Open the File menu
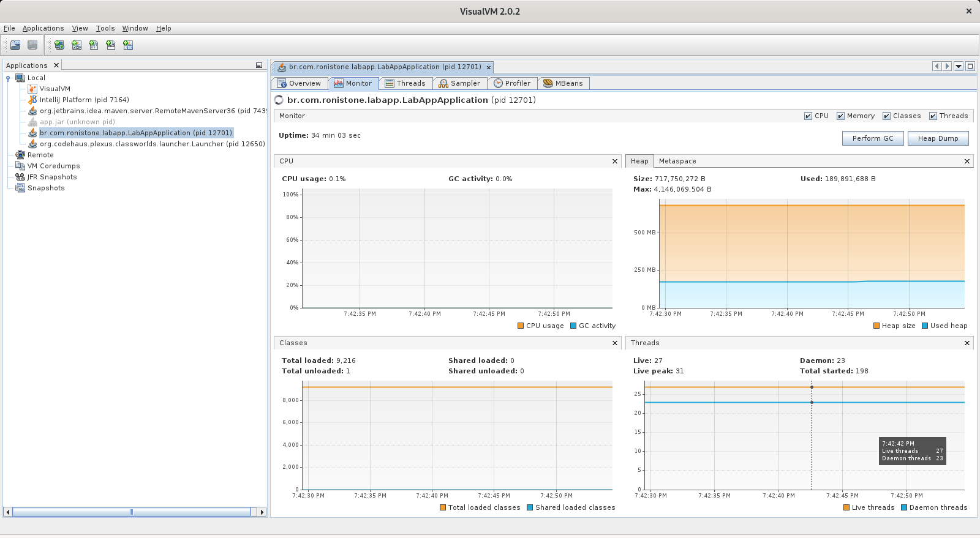Viewport: 980px width, 538px height. point(9,28)
